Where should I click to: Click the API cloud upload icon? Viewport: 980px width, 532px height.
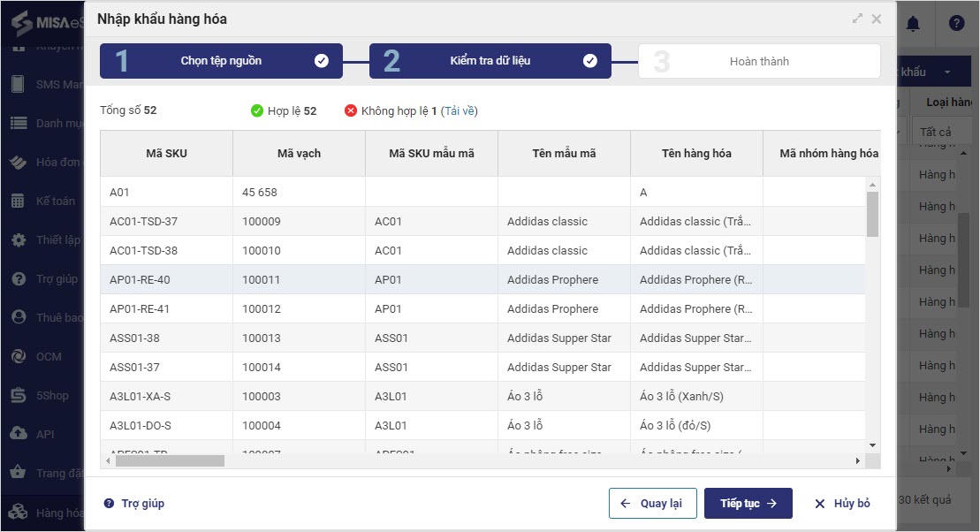coord(18,434)
